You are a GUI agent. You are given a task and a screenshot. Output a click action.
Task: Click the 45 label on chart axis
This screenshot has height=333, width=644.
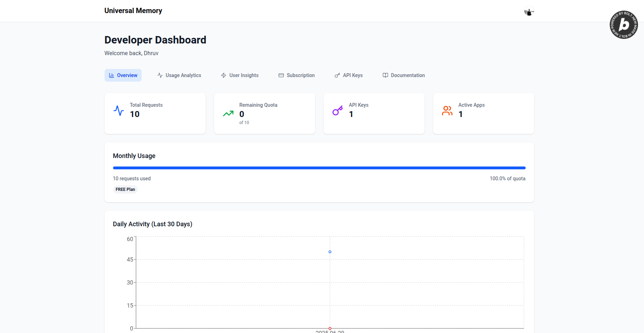[x=130, y=259]
